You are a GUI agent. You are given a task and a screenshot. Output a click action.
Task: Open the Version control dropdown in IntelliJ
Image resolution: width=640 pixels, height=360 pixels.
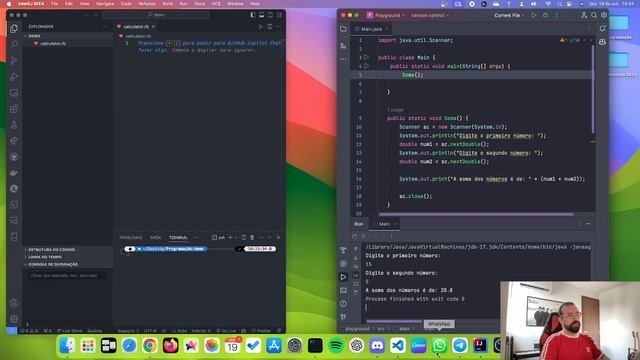[430, 15]
